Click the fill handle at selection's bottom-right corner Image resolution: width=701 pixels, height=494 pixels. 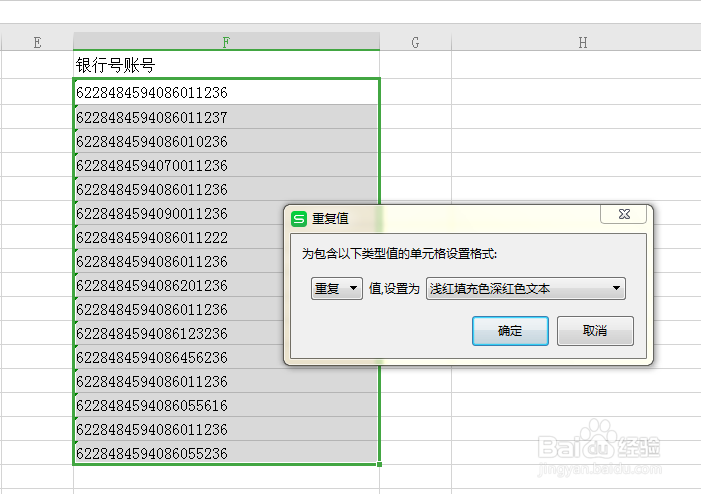click(380, 464)
